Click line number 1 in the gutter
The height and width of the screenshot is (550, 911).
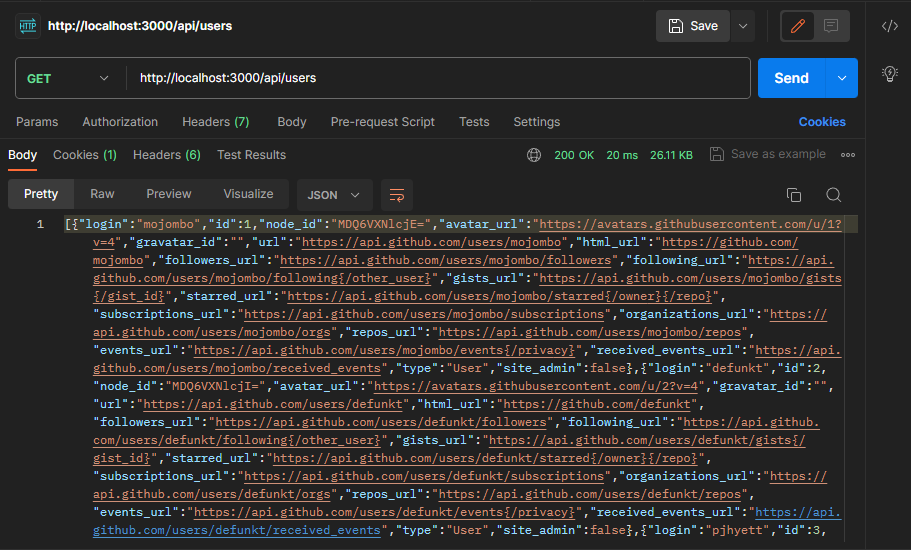click(x=40, y=224)
